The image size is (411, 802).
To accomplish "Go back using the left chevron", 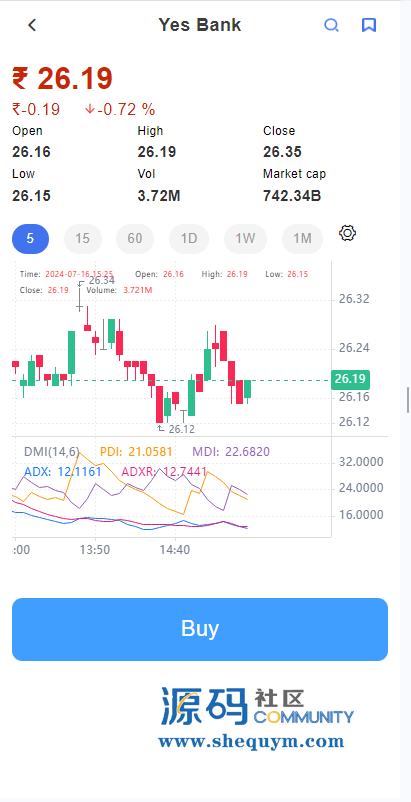I will point(32,25).
